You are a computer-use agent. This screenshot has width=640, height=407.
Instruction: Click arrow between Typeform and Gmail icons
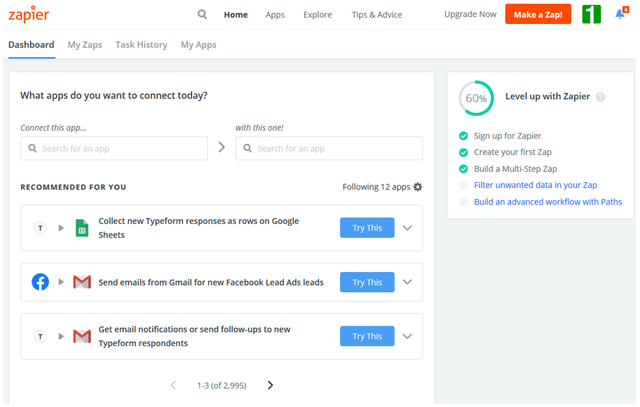pos(61,336)
